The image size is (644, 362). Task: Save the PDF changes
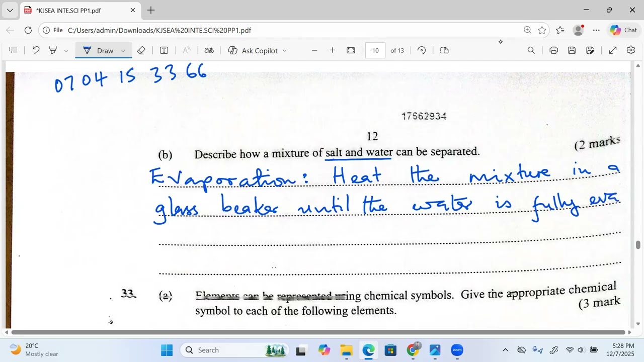tap(572, 50)
